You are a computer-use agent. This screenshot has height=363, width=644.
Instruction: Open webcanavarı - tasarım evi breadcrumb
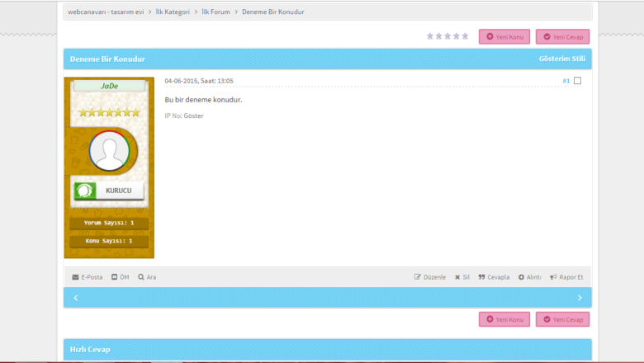pyautogui.click(x=106, y=12)
